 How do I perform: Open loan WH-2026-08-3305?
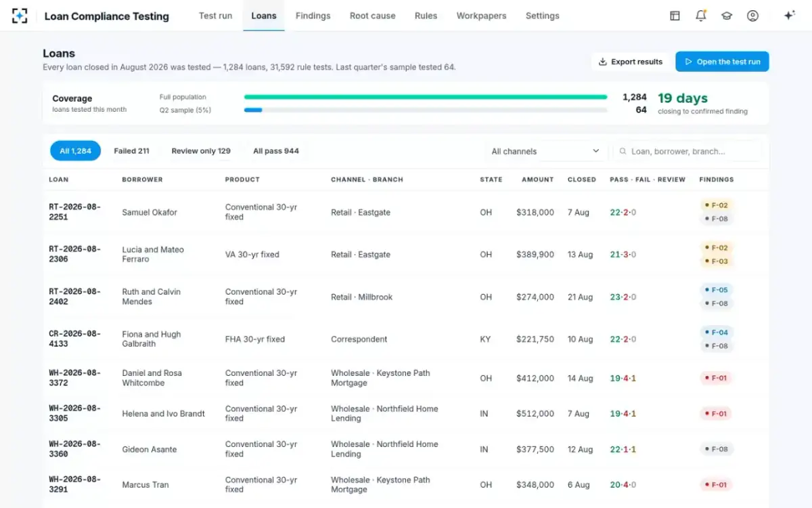click(74, 413)
